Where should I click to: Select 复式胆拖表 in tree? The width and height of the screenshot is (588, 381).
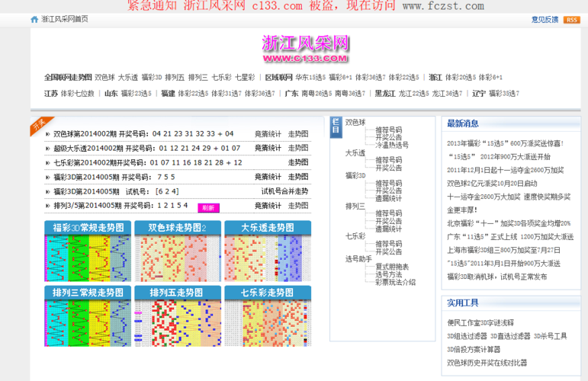392,267
